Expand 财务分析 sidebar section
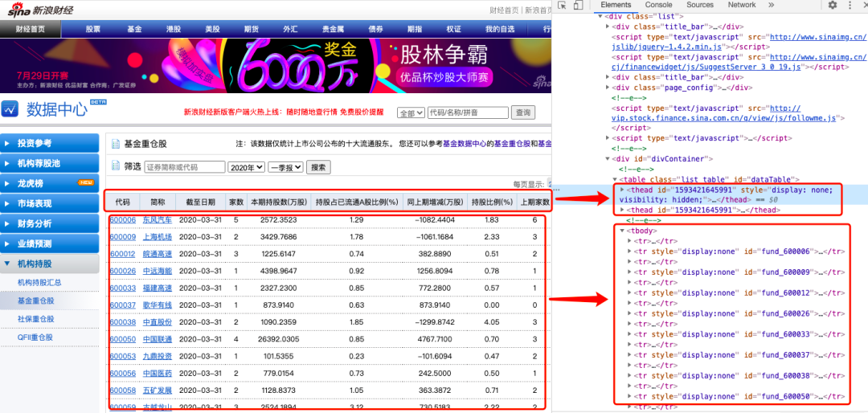The image size is (868, 413). (x=50, y=223)
